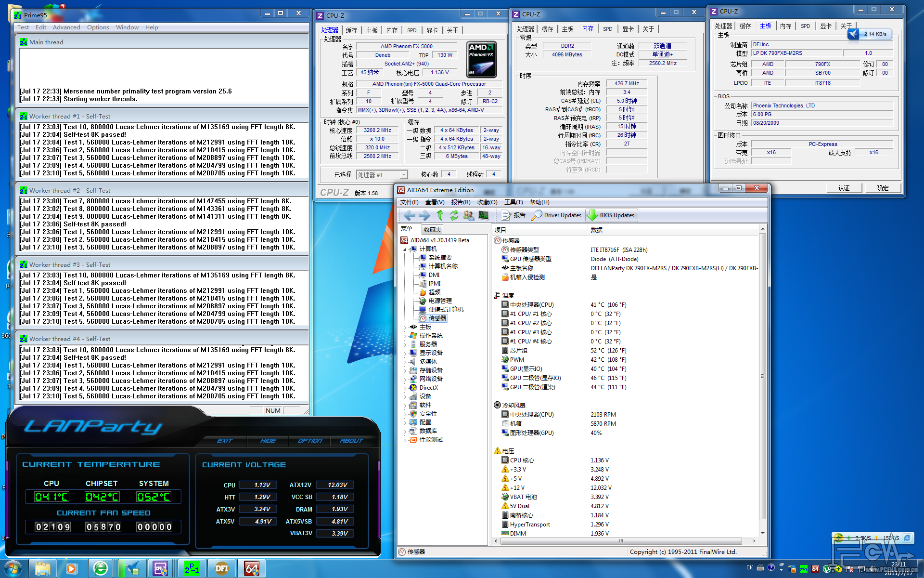Click the green up-level arrow in AIDA64
The image size is (924, 578).
coord(440,215)
